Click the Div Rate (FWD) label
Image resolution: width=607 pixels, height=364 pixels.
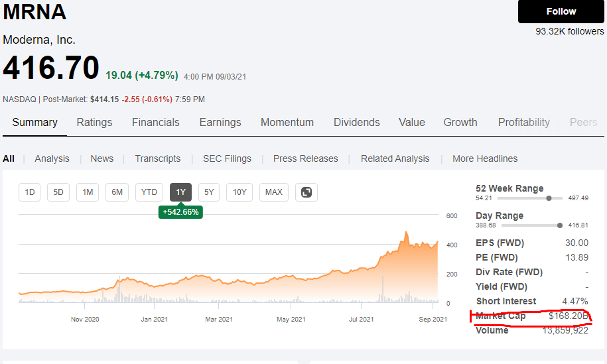pos(509,273)
